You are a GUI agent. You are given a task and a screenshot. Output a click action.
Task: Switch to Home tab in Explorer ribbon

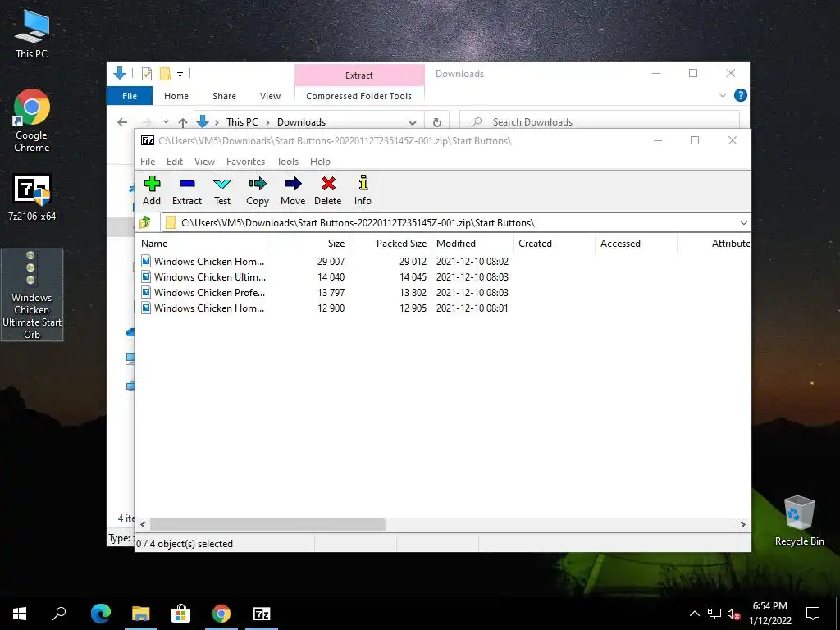tap(176, 96)
